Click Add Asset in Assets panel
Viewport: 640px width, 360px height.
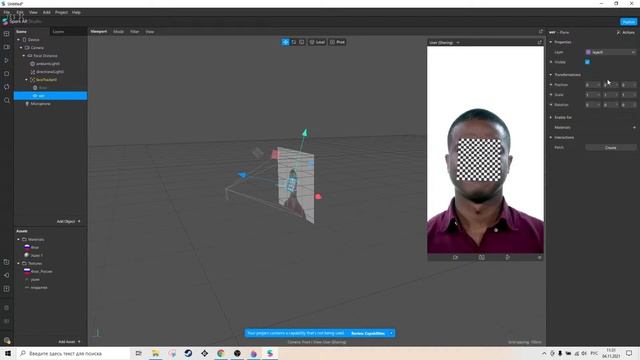tap(69, 342)
